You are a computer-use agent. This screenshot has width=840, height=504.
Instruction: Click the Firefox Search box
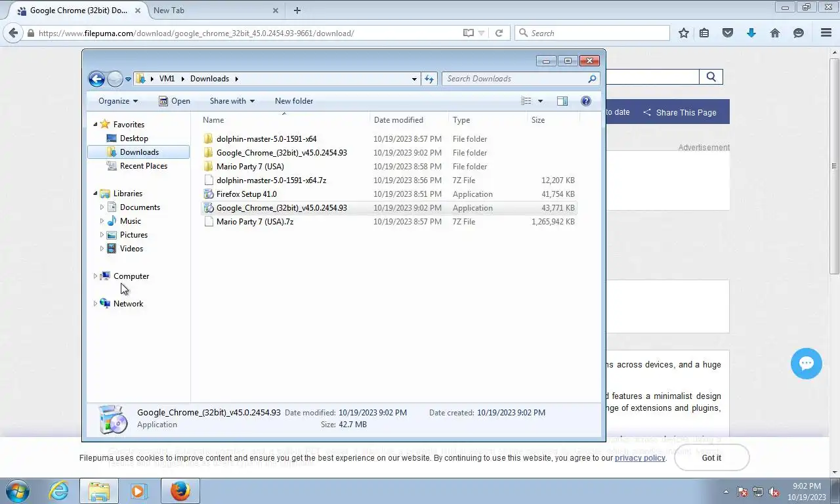593,33
